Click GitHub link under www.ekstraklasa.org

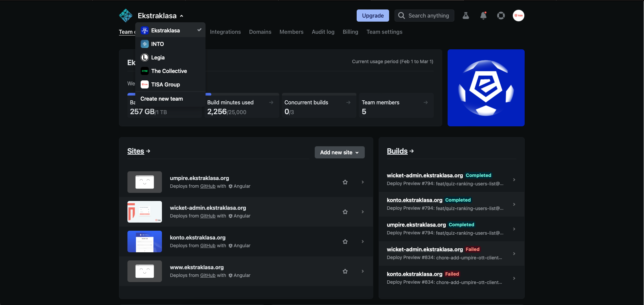click(x=208, y=275)
